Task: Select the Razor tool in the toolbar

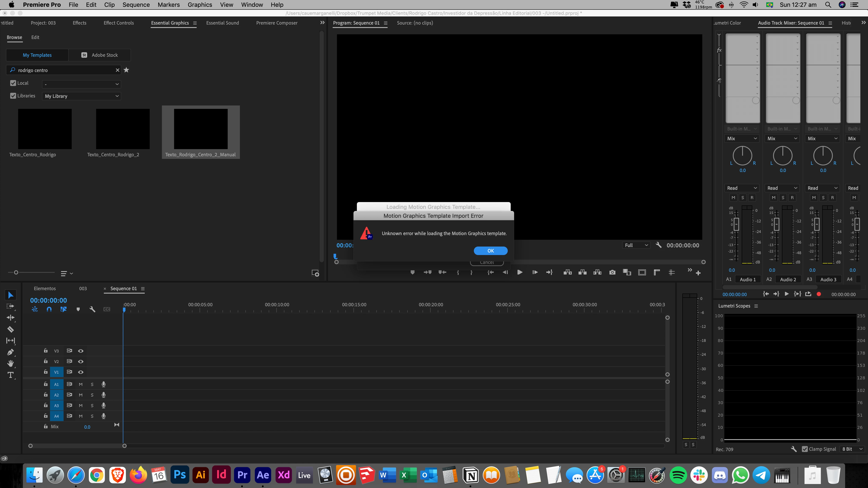Action: click(x=10, y=329)
